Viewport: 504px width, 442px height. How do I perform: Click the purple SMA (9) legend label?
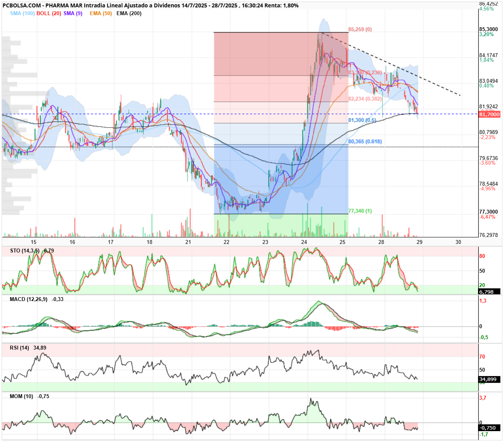pyautogui.click(x=73, y=13)
